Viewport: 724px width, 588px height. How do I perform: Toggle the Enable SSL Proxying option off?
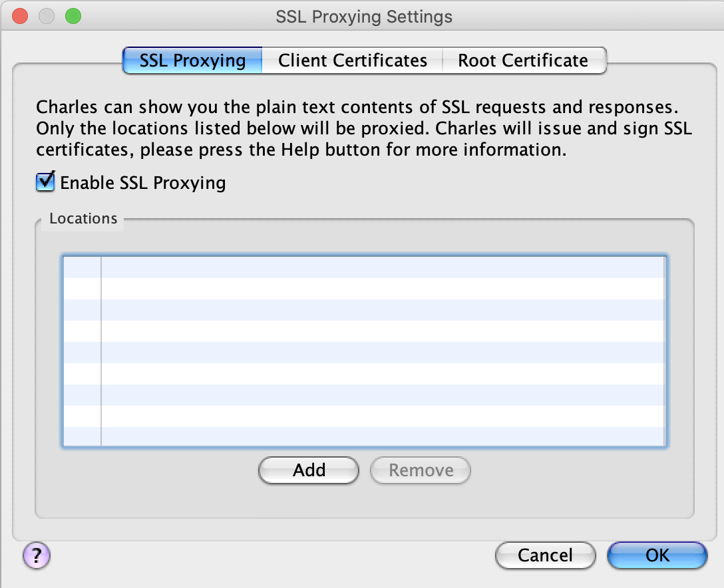click(45, 182)
